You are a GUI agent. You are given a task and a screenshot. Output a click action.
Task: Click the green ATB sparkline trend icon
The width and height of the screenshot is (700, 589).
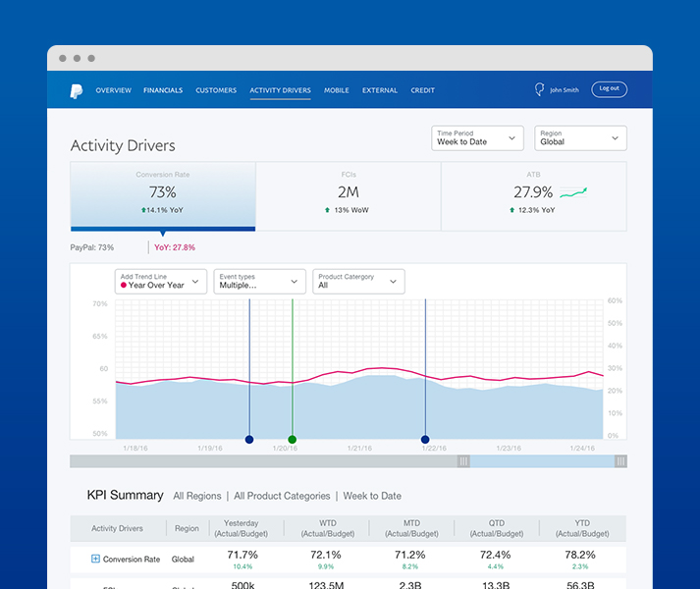click(572, 192)
